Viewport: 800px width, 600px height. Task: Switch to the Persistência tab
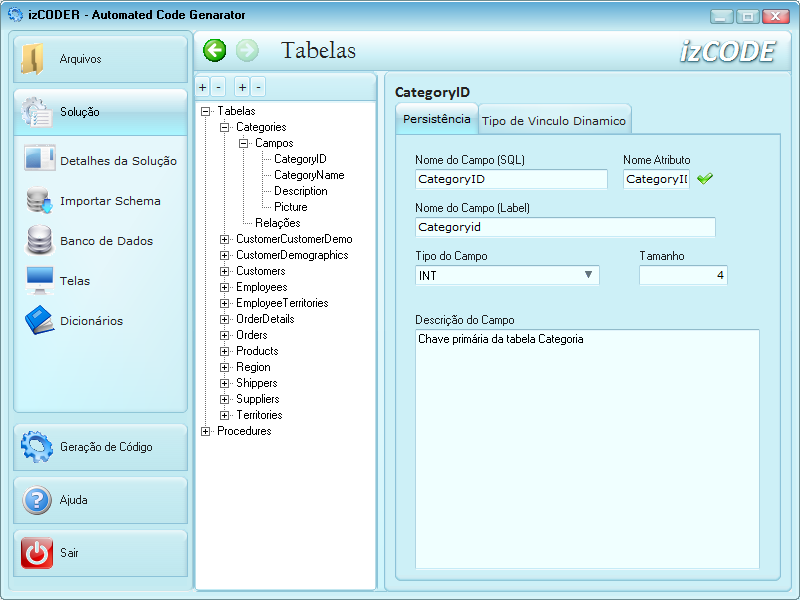pos(437,119)
